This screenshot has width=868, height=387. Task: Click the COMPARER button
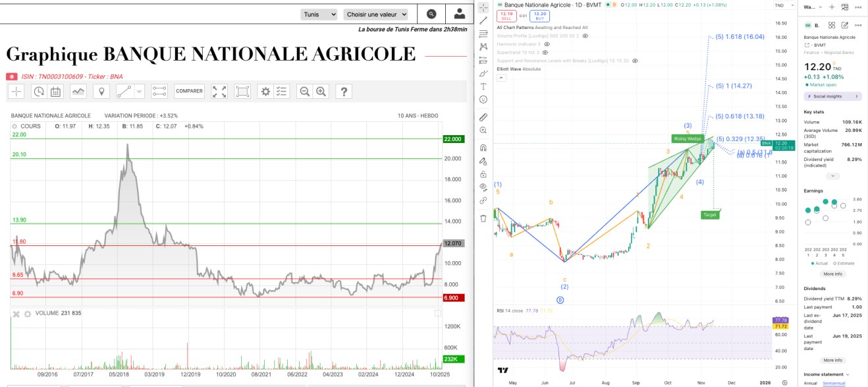pyautogui.click(x=189, y=92)
